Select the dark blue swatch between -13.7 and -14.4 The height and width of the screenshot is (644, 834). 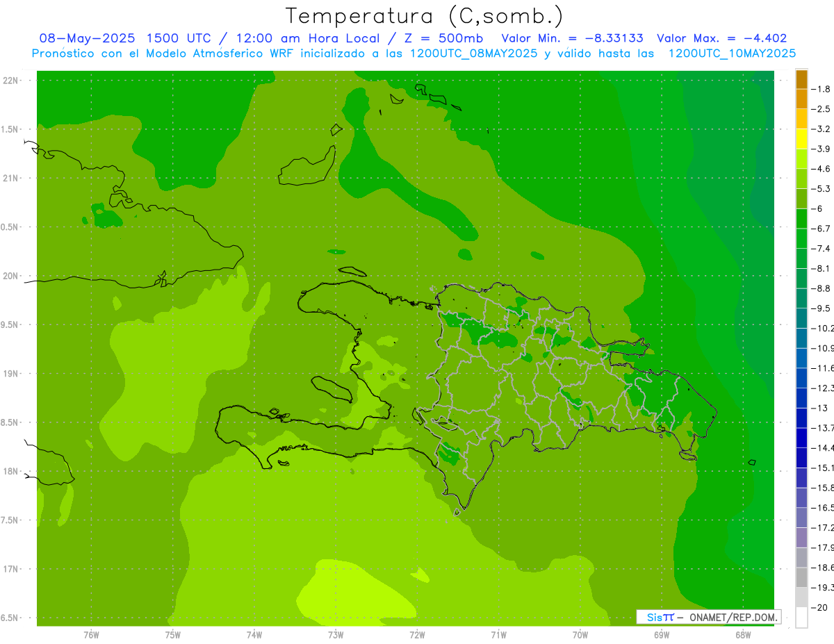(801, 438)
